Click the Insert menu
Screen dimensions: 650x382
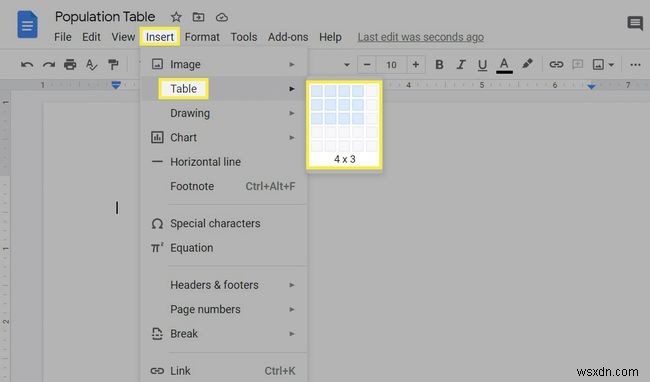coord(160,37)
